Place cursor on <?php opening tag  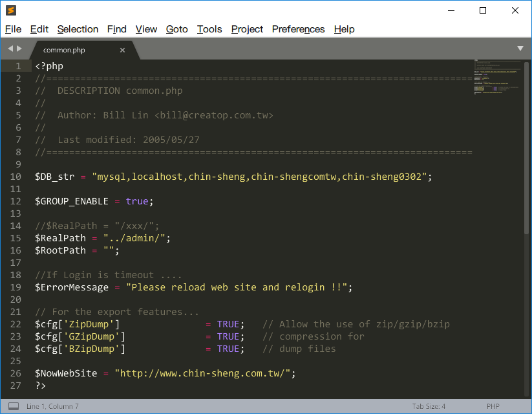point(49,66)
